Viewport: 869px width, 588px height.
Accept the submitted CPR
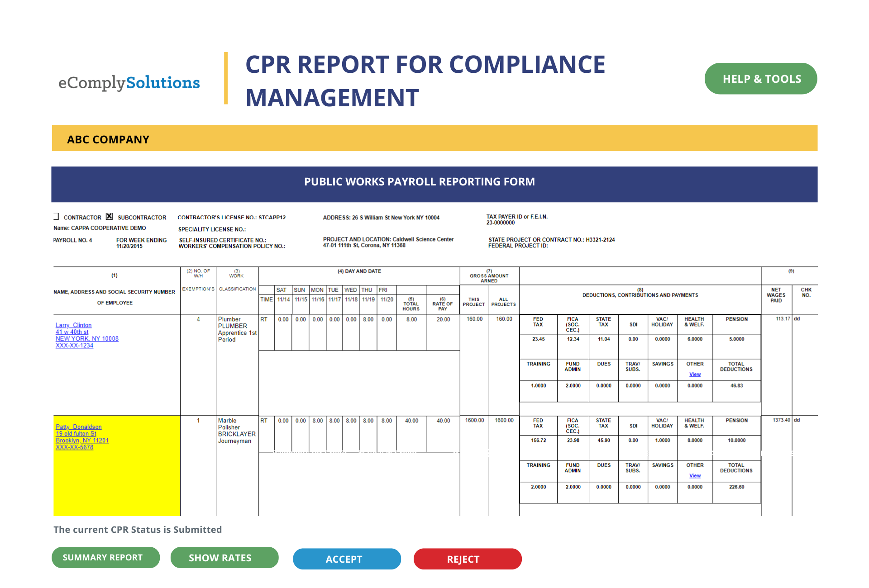coord(347,559)
